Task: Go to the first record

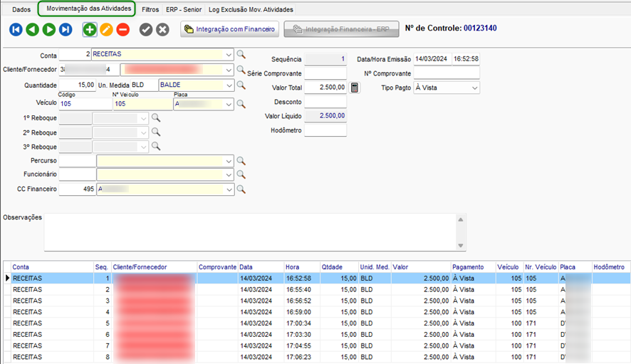Action: [16, 29]
